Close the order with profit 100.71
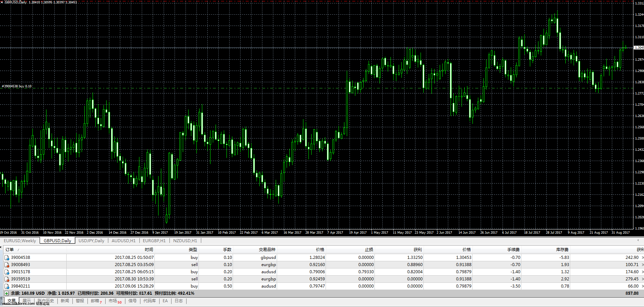Viewport: 644px width, 307px height. 642,265
